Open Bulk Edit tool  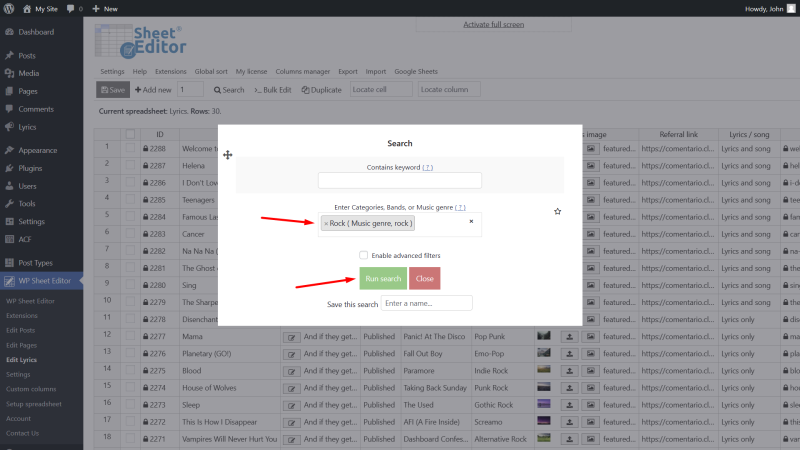pos(273,90)
